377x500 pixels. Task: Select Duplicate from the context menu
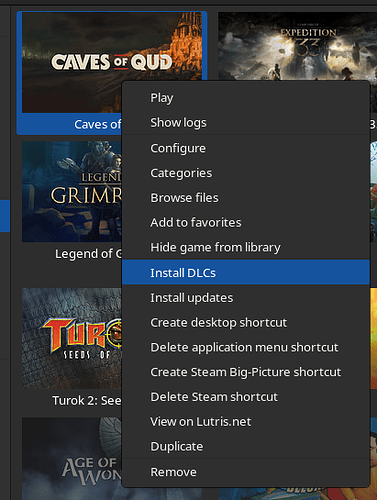(x=246, y=446)
